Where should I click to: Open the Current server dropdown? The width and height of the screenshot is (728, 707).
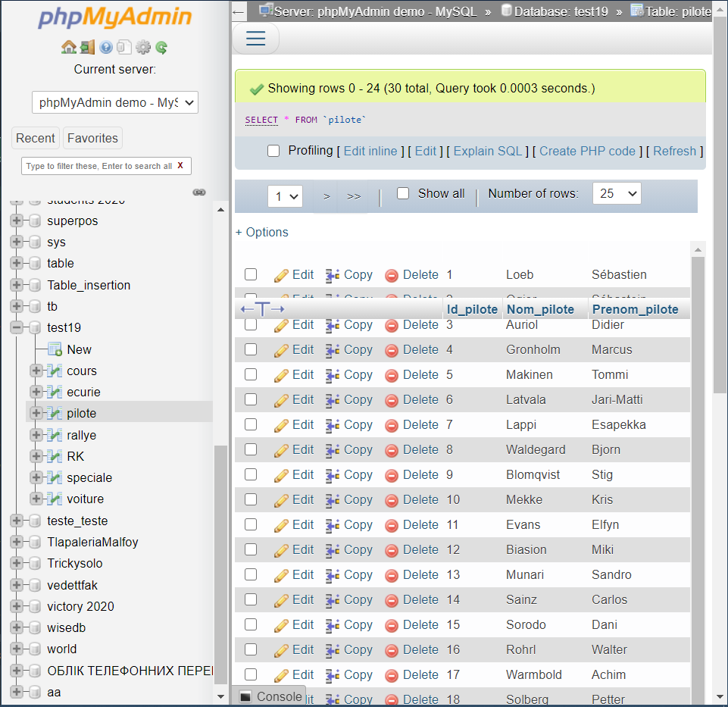tap(115, 102)
